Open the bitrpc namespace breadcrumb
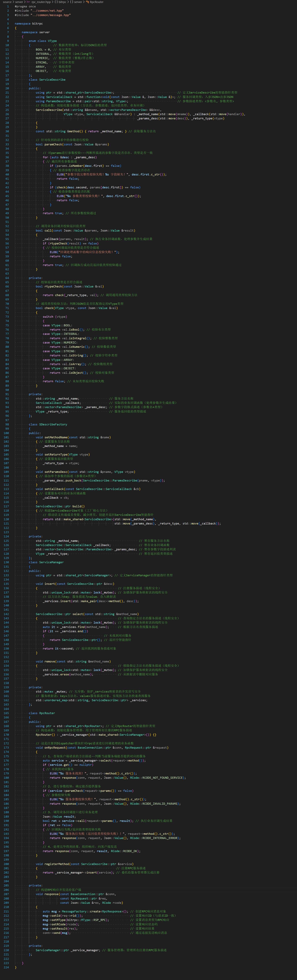The image size is (297, 980). pos(62,2)
